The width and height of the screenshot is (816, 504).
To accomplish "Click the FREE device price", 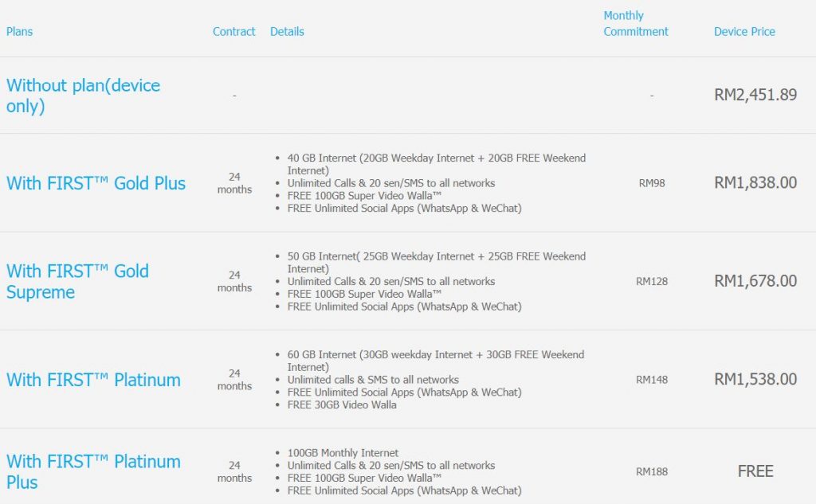I will point(755,471).
